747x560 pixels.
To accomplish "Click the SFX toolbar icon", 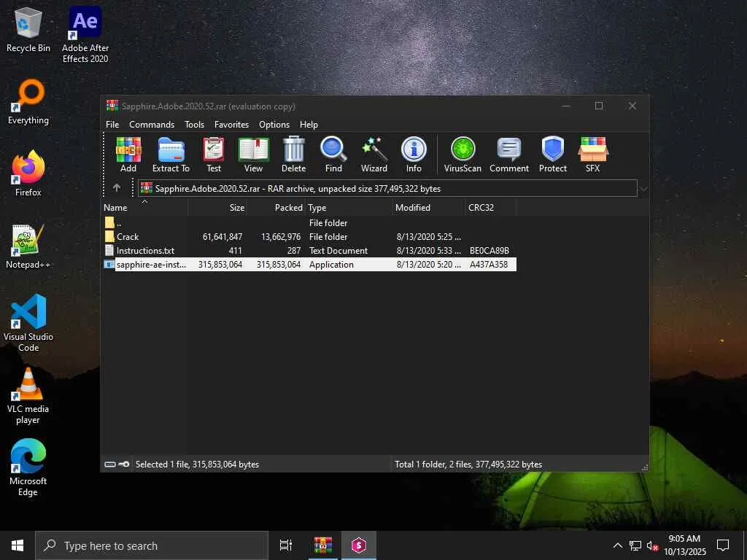I will (x=592, y=155).
